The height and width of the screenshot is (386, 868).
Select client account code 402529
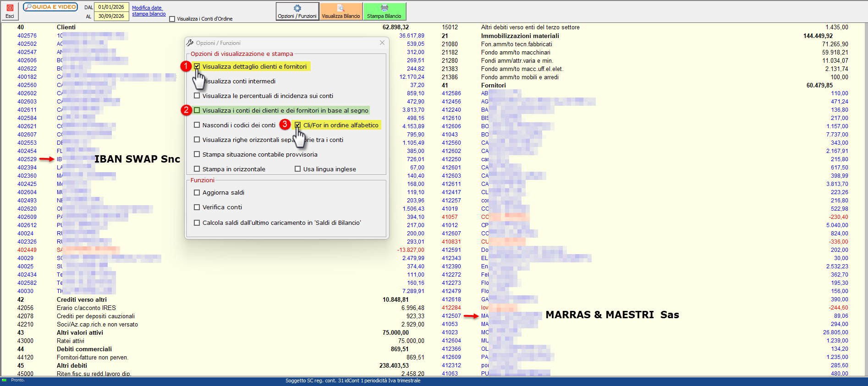click(x=27, y=159)
